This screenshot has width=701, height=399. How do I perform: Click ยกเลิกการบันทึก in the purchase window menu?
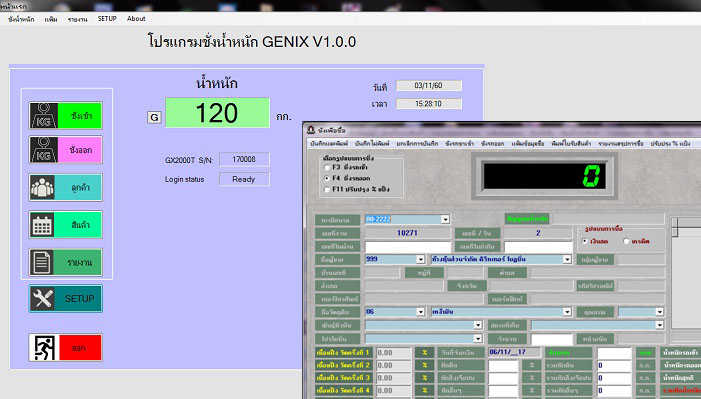(x=417, y=144)
